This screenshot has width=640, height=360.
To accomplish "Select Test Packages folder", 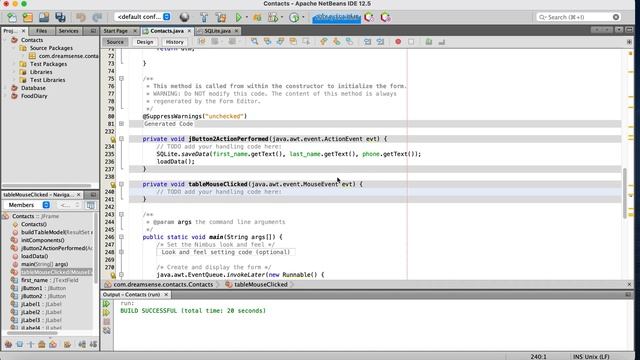I will point(48,64).
